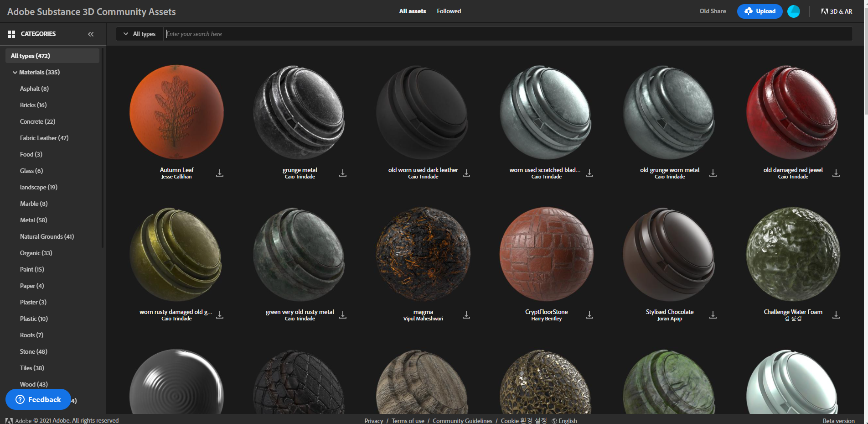The image size is (868, 424).
Task: Select Asphalt (8) category
Action: pos(34,89)
